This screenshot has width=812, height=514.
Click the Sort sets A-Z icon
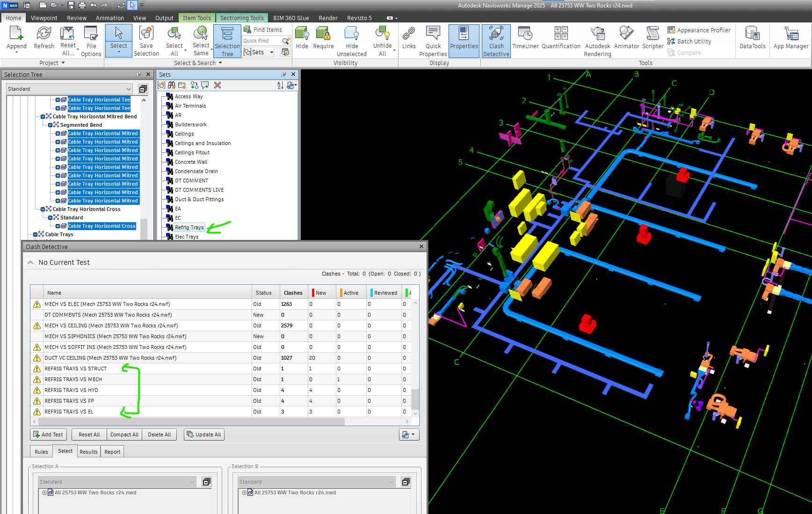point(280,85)
